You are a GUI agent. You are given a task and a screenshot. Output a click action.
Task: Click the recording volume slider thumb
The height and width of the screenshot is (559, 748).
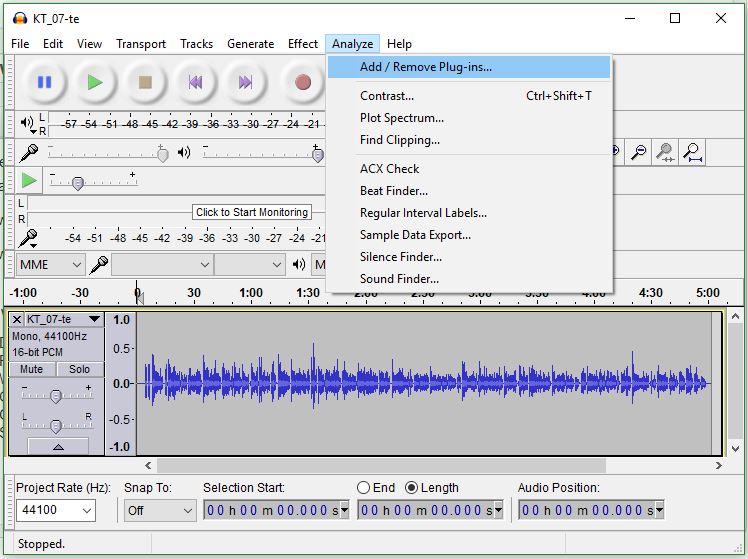(x=163, y=155)
